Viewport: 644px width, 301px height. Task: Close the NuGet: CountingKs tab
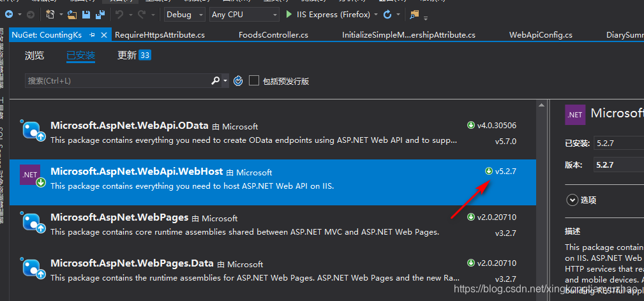pyautogui.click(x=104, y=35)
